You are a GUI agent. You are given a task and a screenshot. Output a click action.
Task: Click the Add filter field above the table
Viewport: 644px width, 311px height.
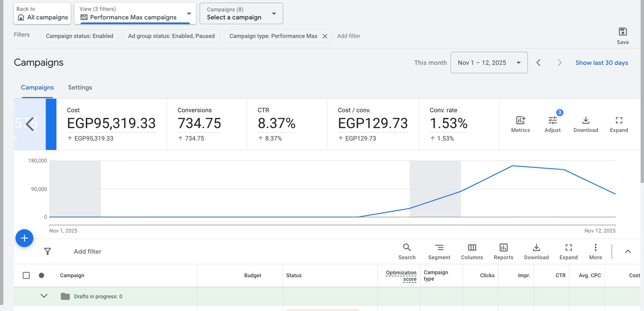coord(87,252)
